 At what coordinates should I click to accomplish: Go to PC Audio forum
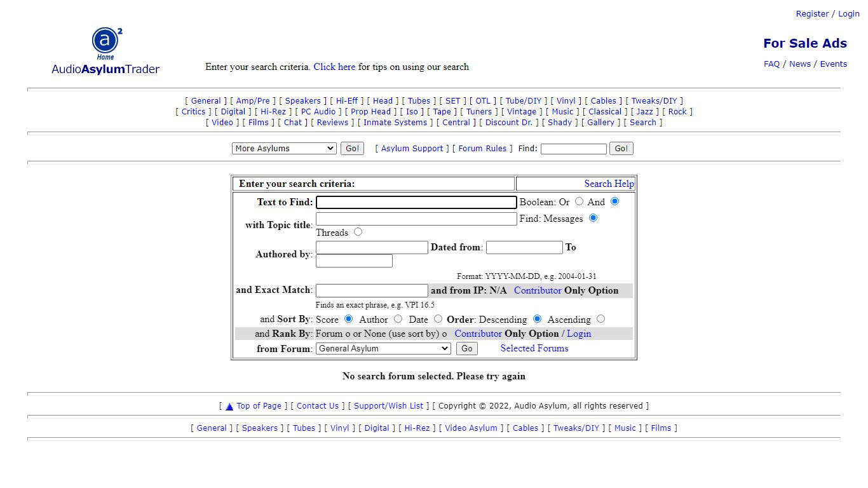click(318, 111)
